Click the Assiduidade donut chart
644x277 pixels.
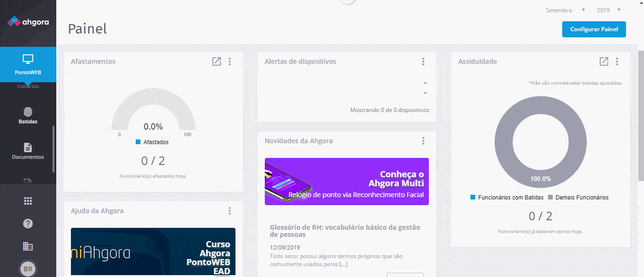(x=540, y=143)
